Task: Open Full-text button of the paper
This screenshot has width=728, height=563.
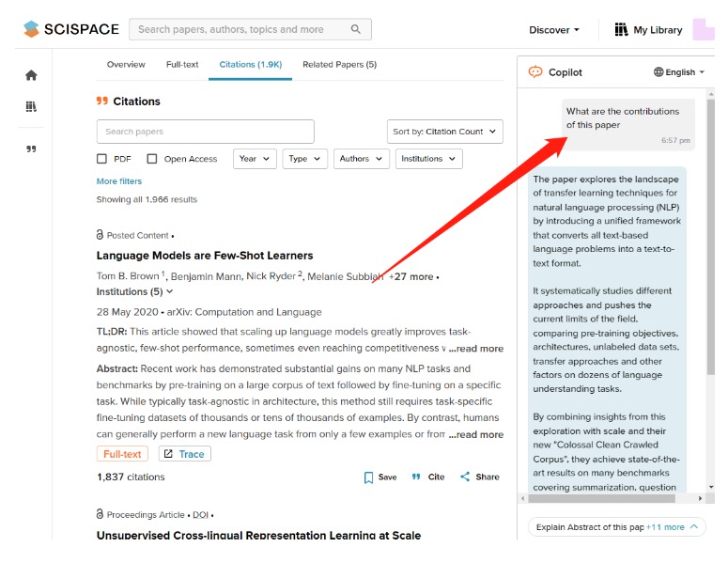Action: pos(122,454)
